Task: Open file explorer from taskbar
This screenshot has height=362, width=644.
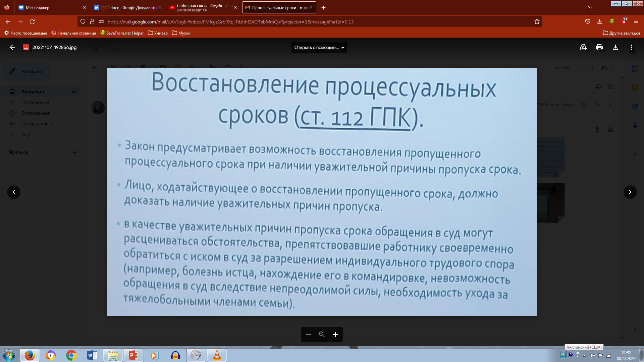Action: [113, 355]
